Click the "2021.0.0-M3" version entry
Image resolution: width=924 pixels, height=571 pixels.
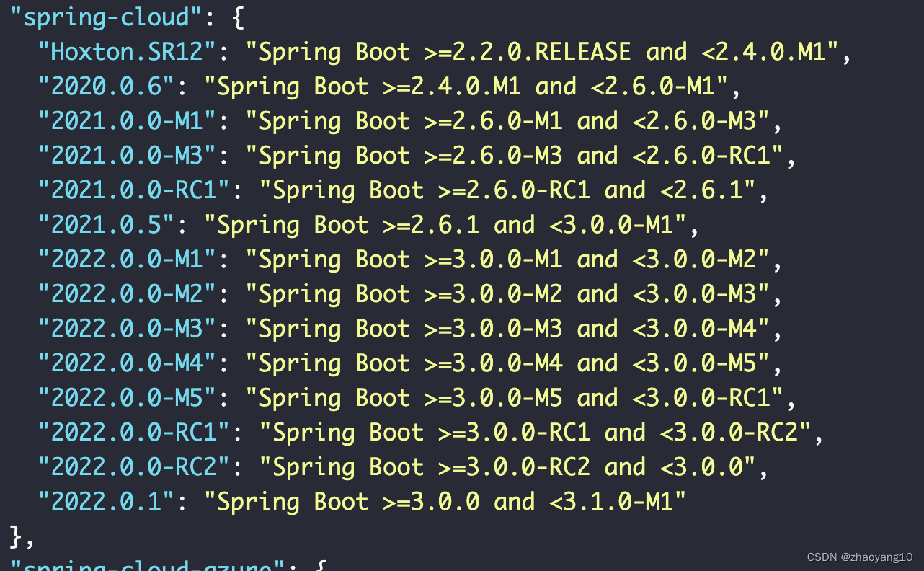click(x=124, y=155)
